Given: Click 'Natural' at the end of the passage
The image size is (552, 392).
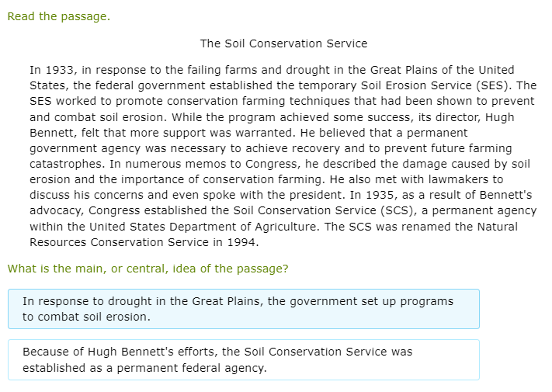Looking at the screenshot, I should tap(495, 226).
